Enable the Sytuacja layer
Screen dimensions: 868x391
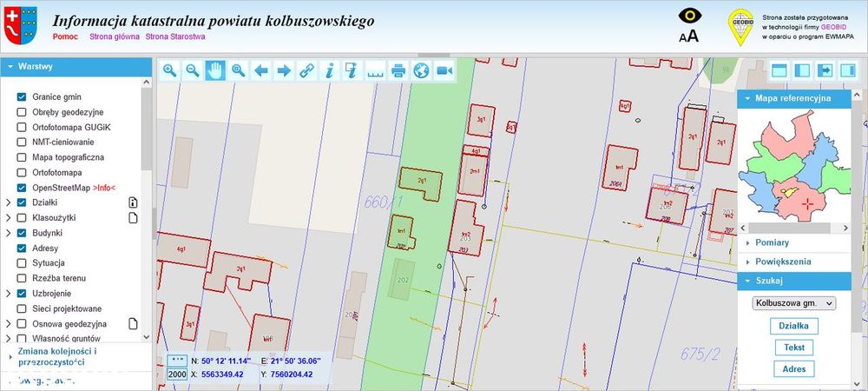pyautogui.click(x=22, y=263)
